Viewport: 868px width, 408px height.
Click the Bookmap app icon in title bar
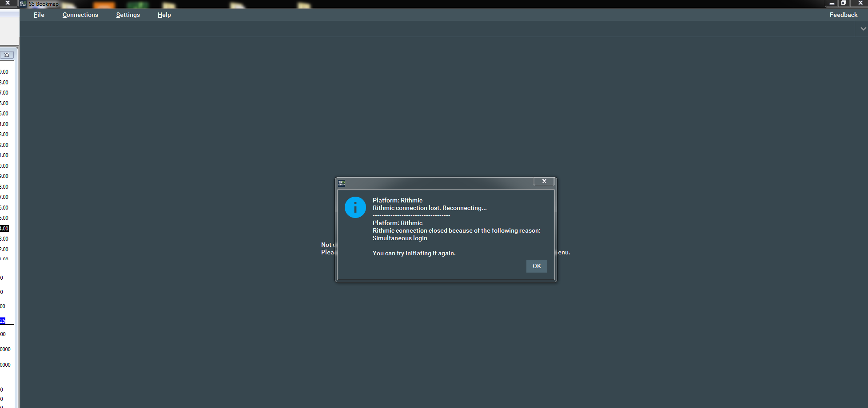(x=23, y=4)
